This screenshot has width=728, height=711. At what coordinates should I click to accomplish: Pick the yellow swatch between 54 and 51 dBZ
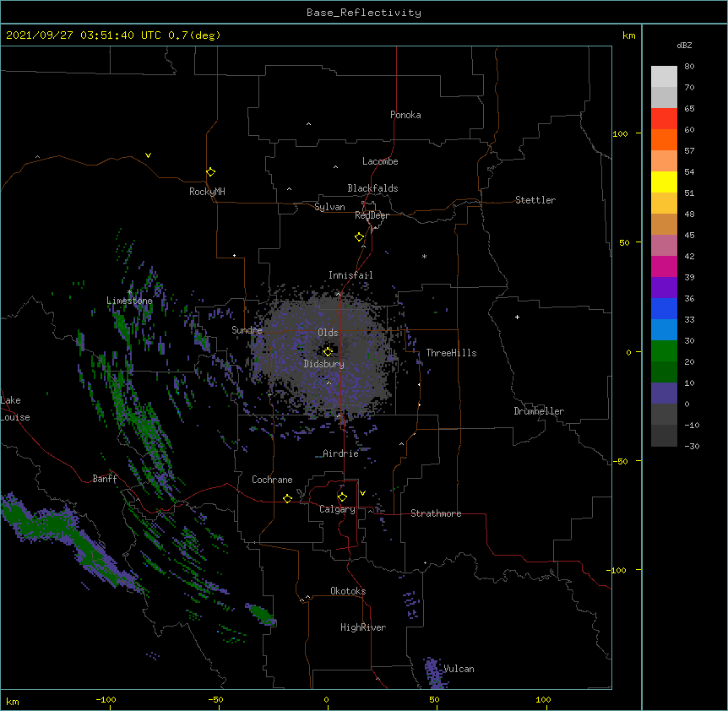tap(664, 182)
